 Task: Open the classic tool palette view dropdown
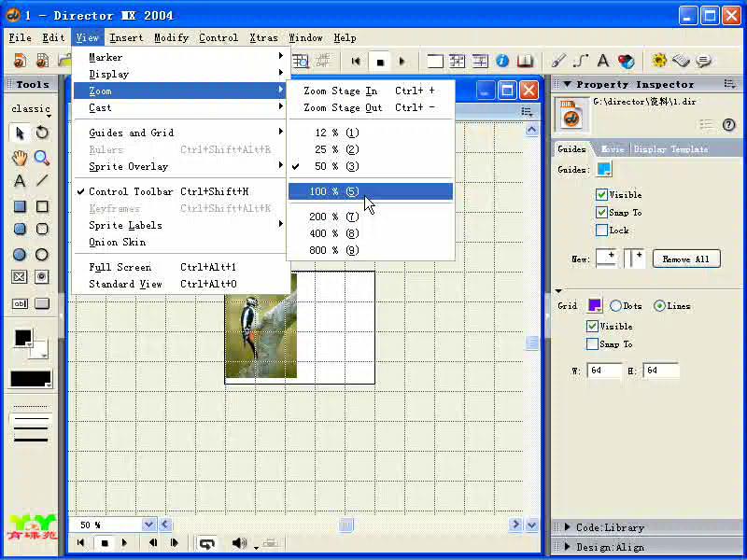(31, 109)
